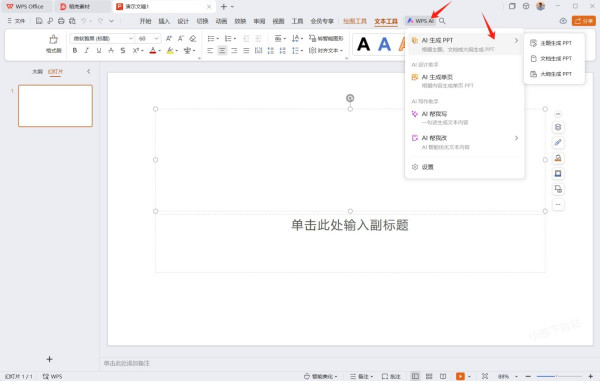Click the add notes area below slide

(349, 363)
